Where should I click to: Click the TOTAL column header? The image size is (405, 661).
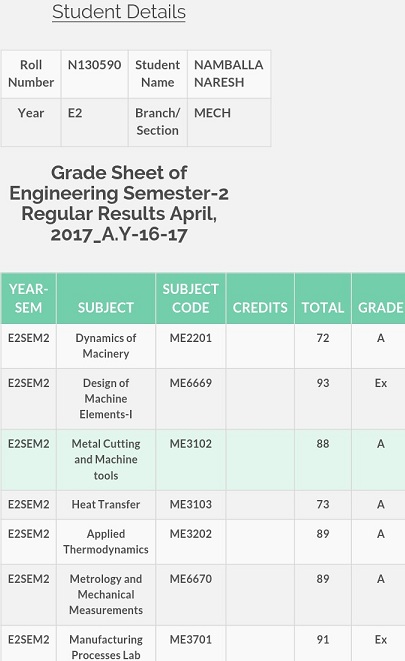323,298
